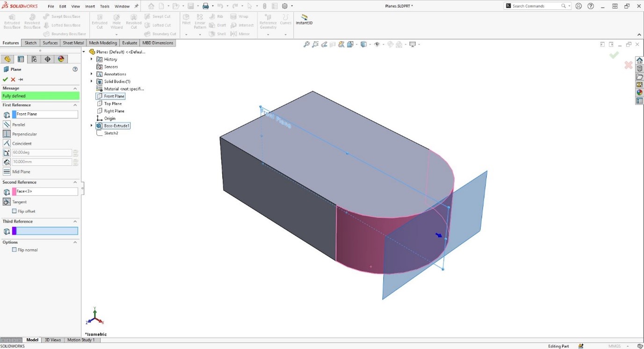Switch to the Sketch tab
This screenshot has width=644, height=349.
click(30, 43)
